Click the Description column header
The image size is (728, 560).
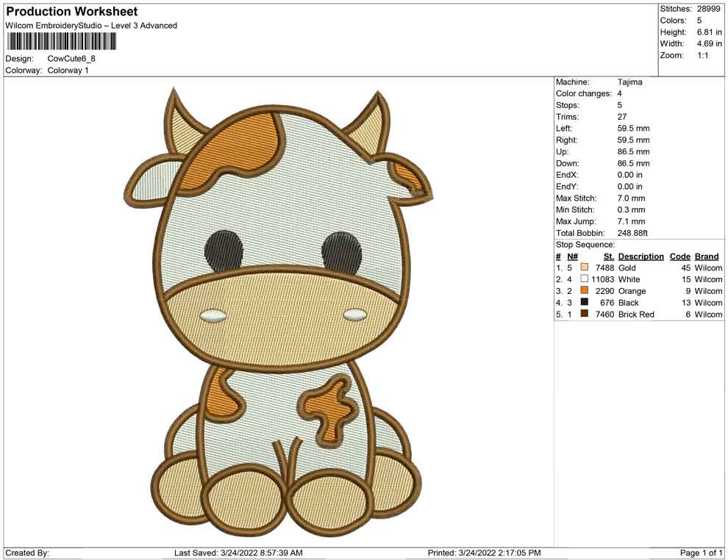point(640,256)
